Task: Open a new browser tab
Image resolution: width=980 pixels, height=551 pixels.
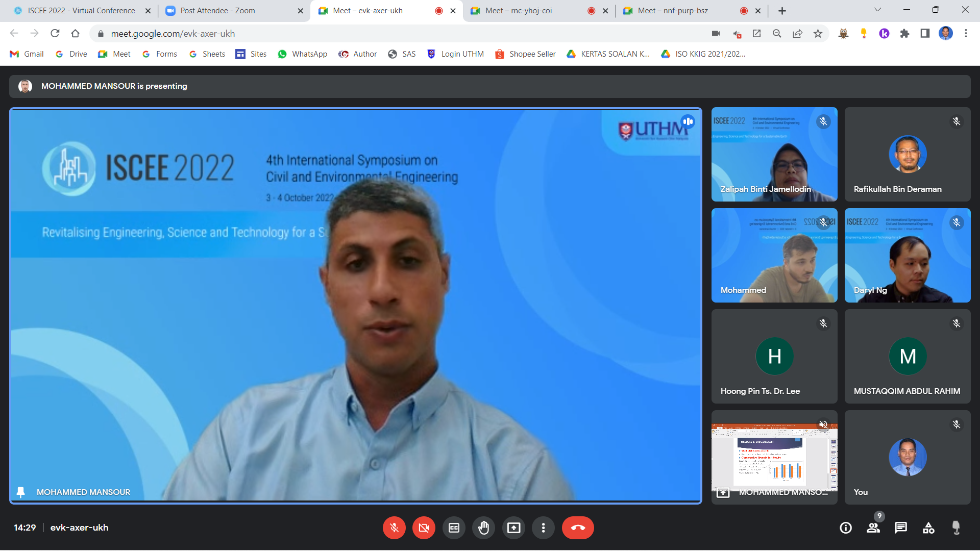Action: pyautogui.click(x=782, y=10)
